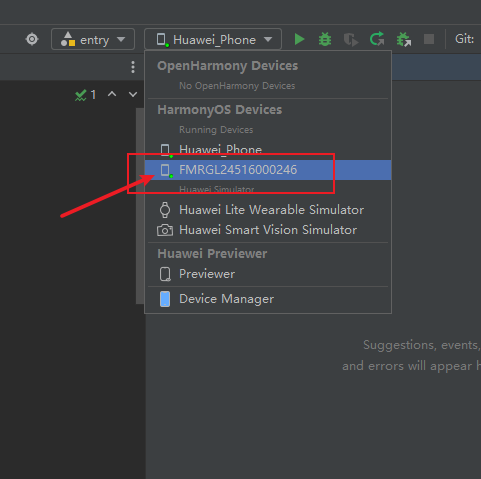Image resolution: width=481 pixels, height=479 pixels.
Task: Click the target locate icon
Action: coord(32,39)
